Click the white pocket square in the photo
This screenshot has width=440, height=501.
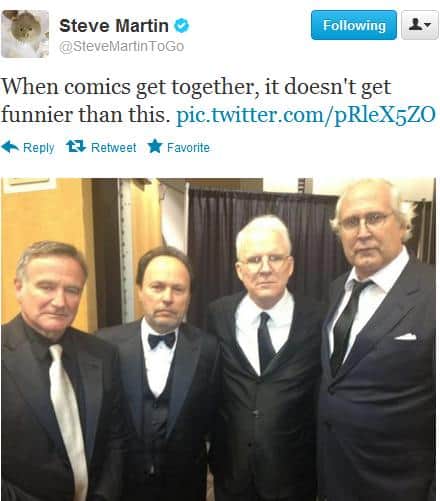[x=405, y=337]
